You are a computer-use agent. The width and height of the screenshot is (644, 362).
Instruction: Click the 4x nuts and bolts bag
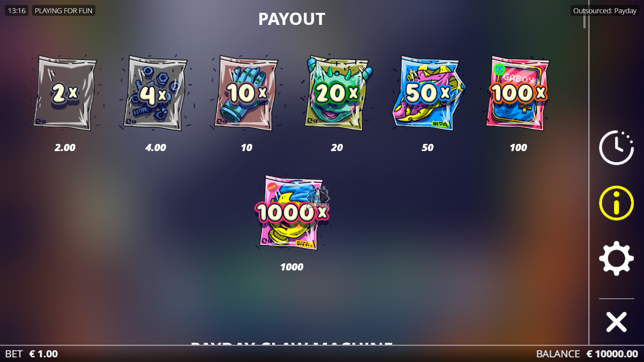[x=156, y=93]
